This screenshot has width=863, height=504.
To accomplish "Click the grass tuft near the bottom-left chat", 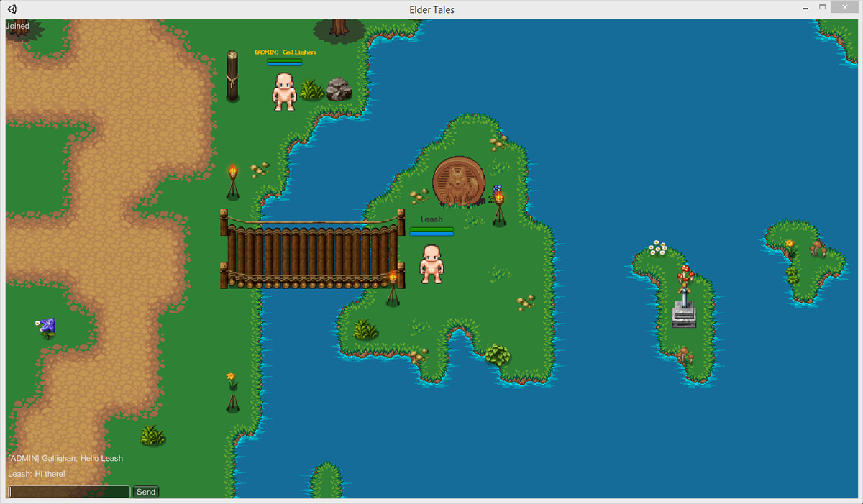I will [152, 435].
